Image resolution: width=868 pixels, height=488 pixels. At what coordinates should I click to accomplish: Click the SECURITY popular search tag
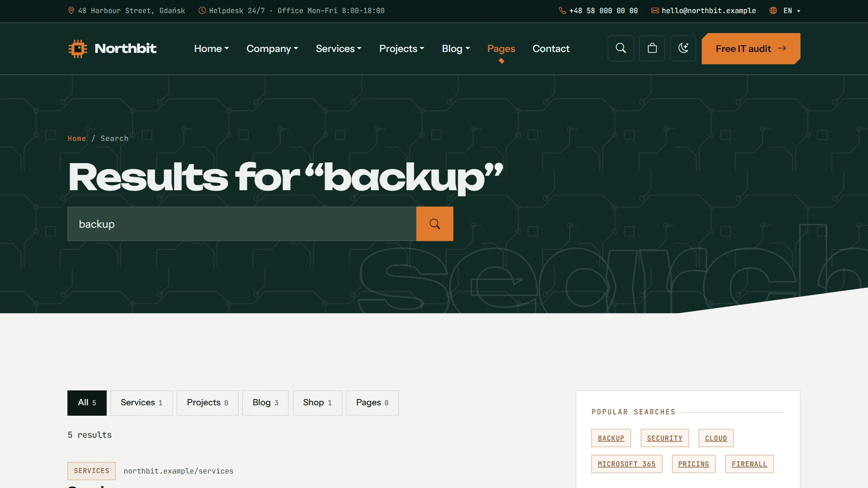(x=665, y=438)
